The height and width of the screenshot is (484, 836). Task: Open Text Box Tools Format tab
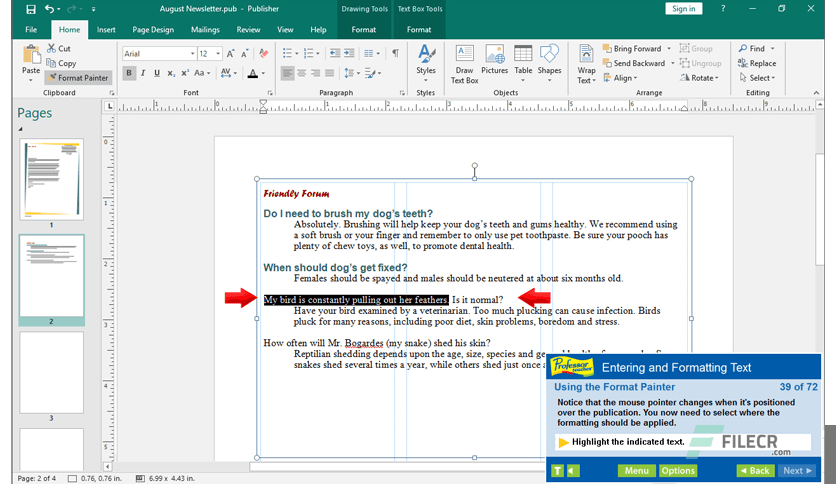click(x=419, y=30)
